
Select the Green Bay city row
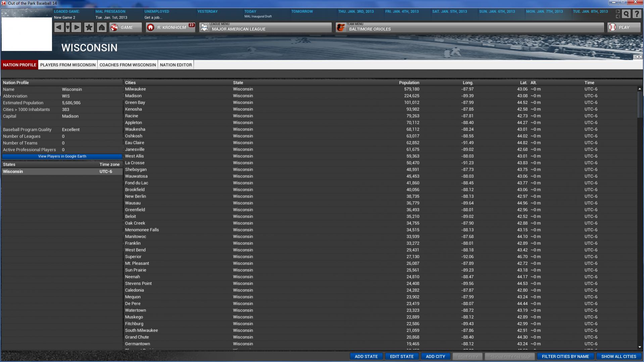point(381,103)
